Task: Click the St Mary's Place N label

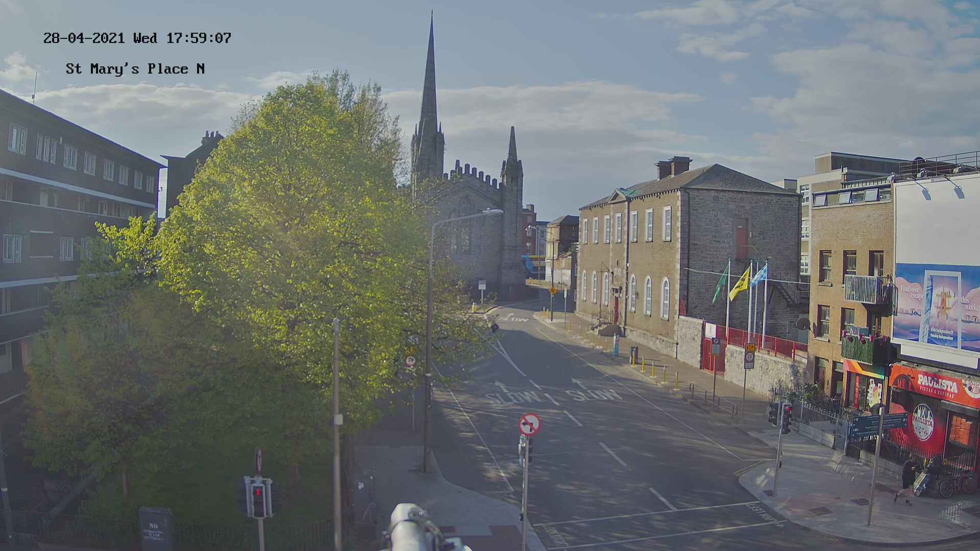Action: pyautogui.click(x=135, y=69)
